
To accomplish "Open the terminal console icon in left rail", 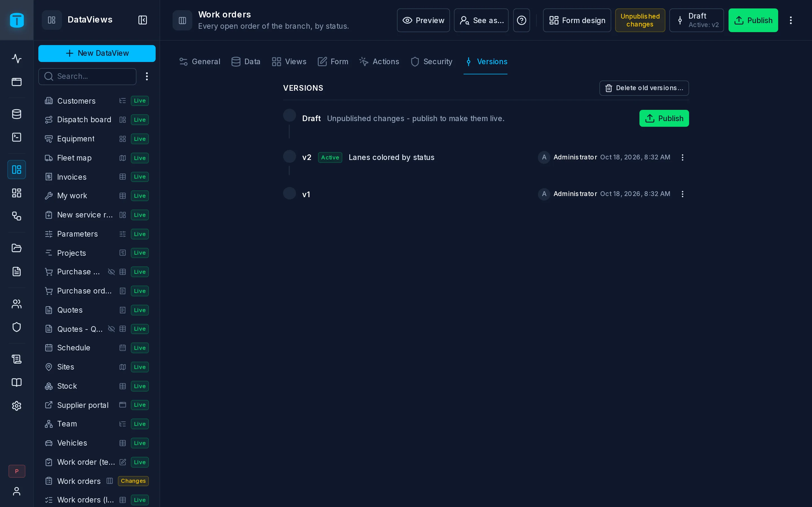I will [x=16, y=137].
